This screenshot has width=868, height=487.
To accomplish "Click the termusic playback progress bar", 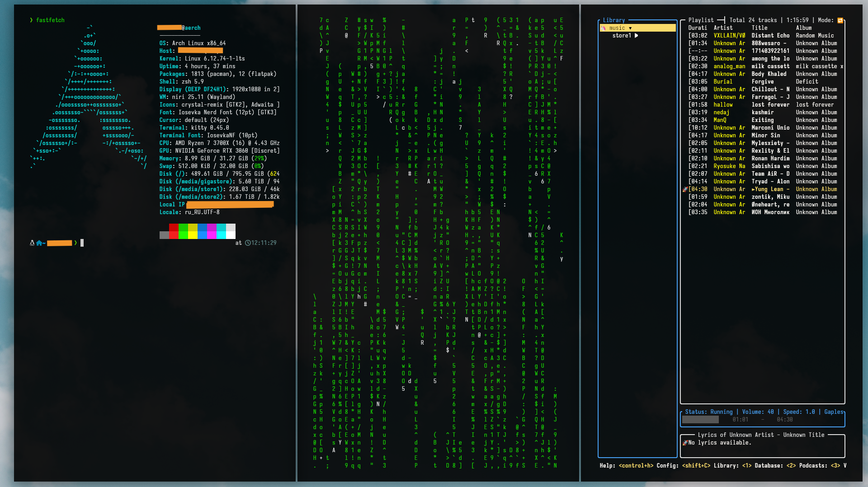I will (x=763, y=420).
